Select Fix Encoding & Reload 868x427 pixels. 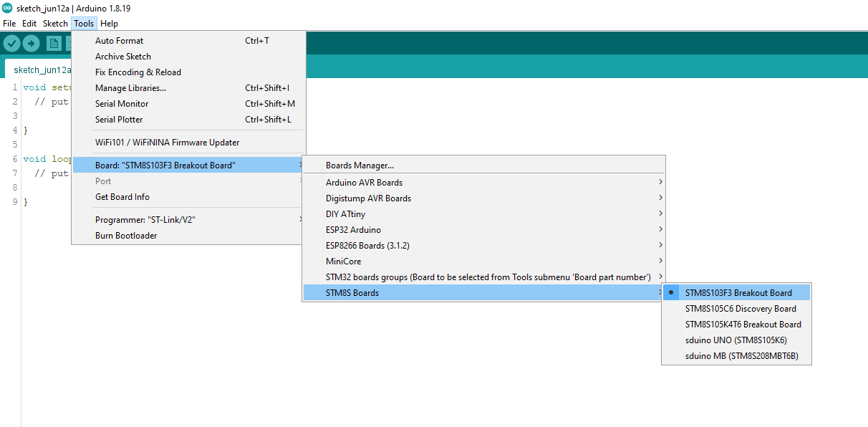coord(189,72)
